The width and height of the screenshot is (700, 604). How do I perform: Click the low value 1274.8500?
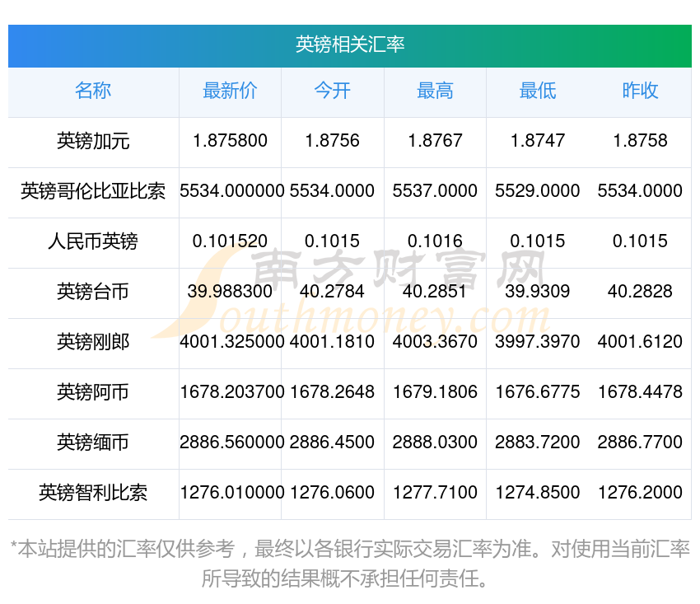(x=538, y=492)
